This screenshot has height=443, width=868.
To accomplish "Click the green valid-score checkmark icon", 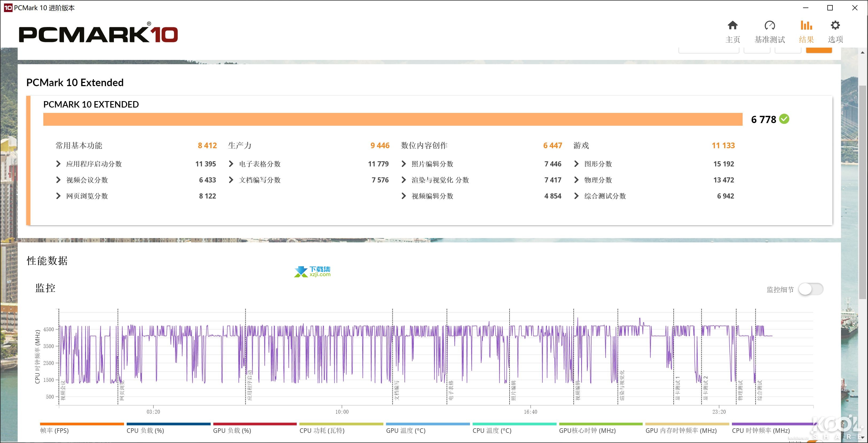I will click(x=784, y=119).
